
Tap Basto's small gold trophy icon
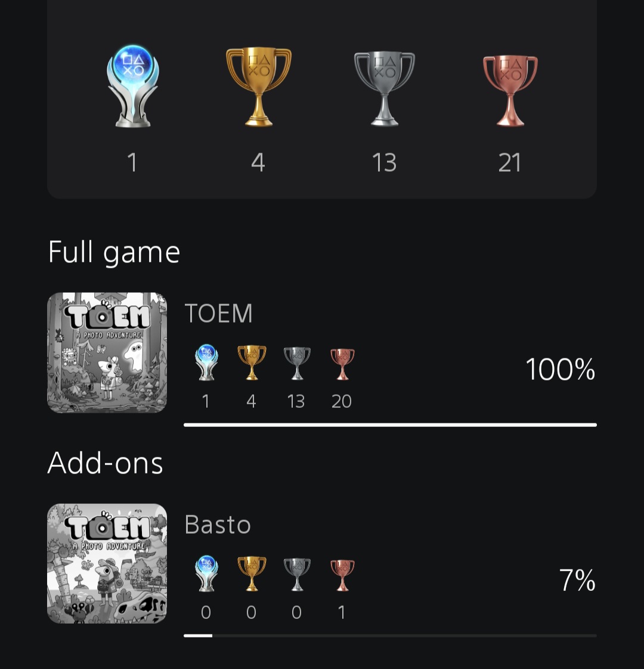(251, 574)
